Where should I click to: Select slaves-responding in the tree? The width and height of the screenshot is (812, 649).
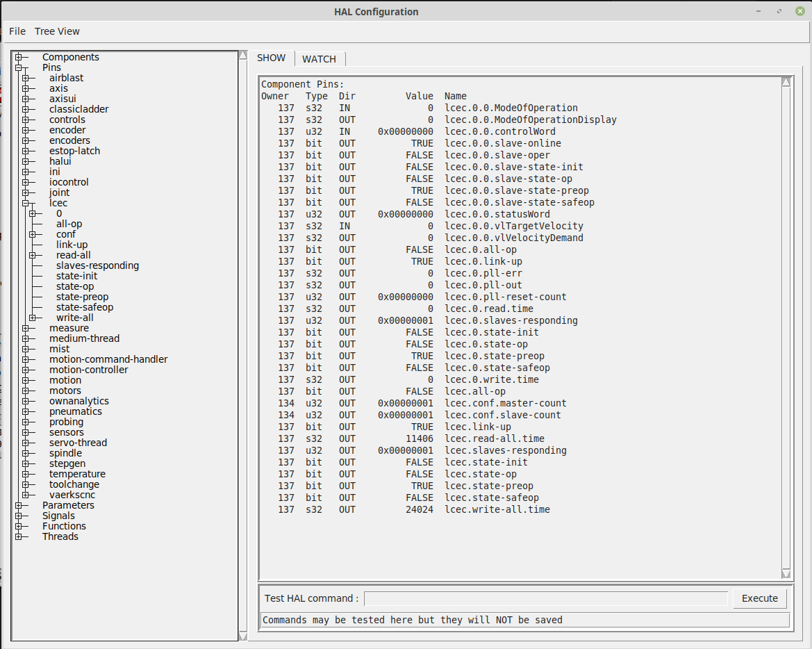97,265
